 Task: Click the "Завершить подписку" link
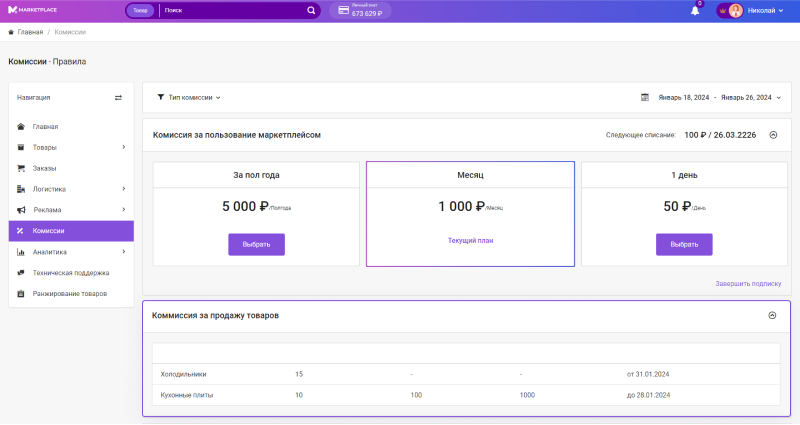[x=747, y=284]
